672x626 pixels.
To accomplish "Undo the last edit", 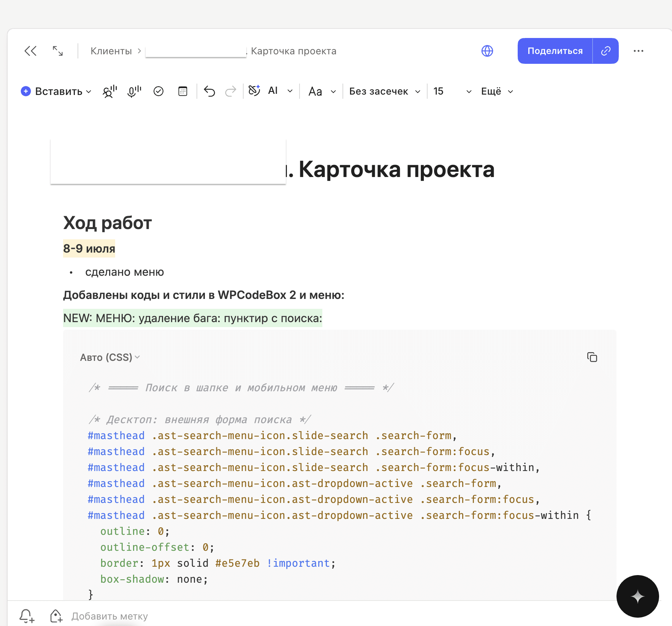I will click(209, 92).
